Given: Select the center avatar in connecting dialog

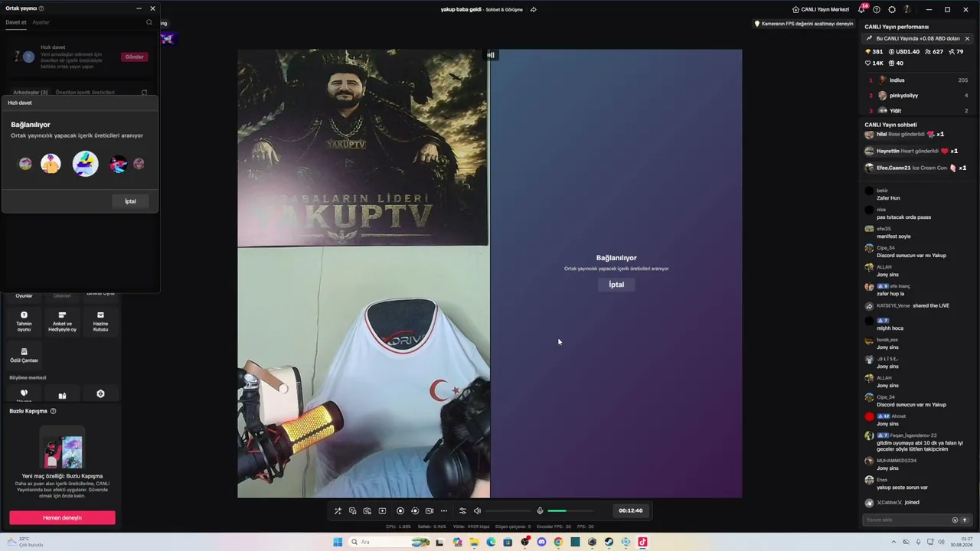Looking at the screenshot, I should pyautogui.click(x=85, y=164).
